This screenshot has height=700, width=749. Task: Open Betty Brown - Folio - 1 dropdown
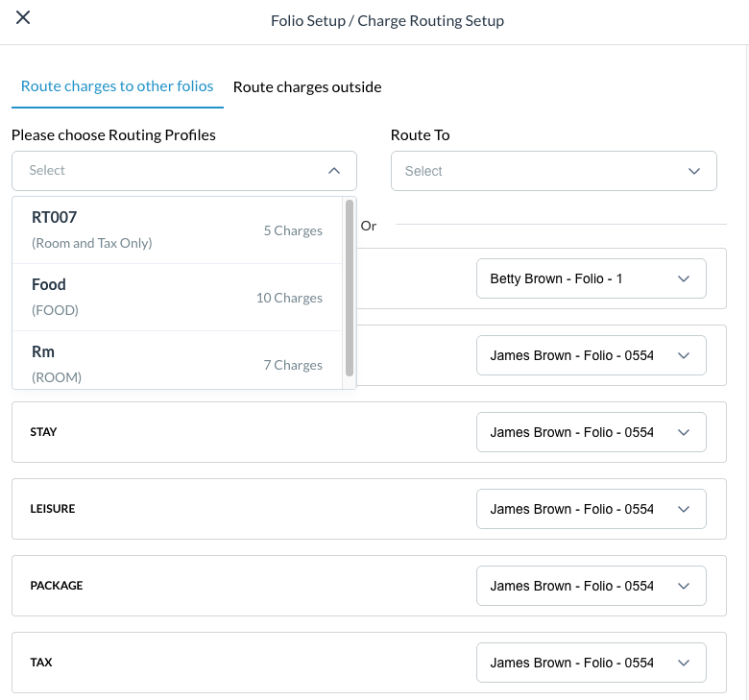[591, 278]
